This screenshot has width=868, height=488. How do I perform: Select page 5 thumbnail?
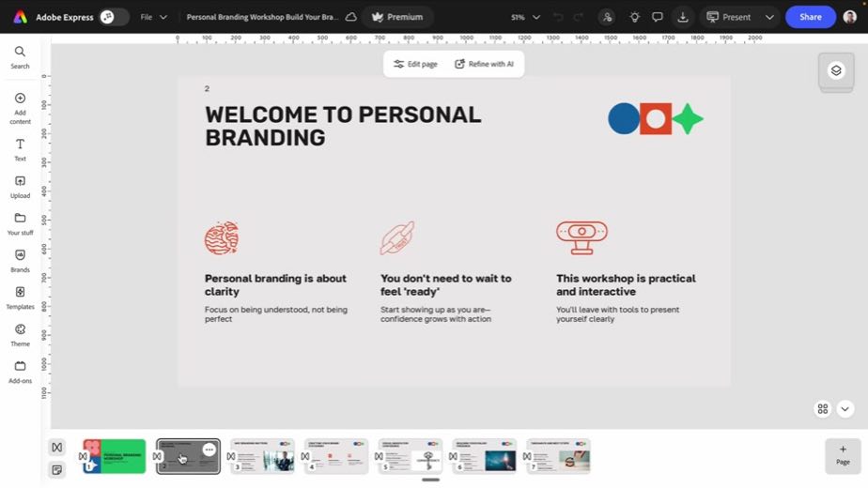click(x=411, y=456)
